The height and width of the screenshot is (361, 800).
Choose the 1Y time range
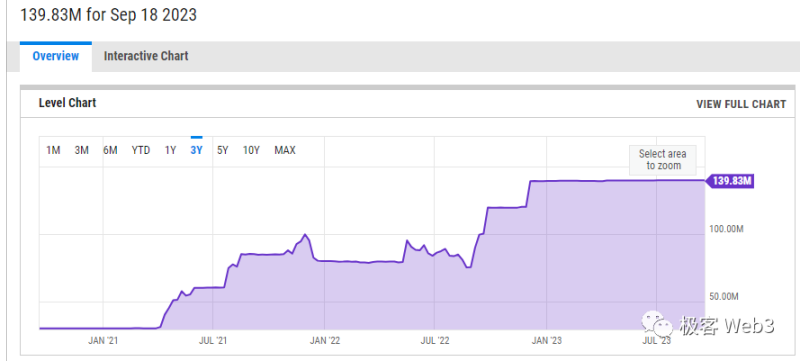[x=170, y=150]
